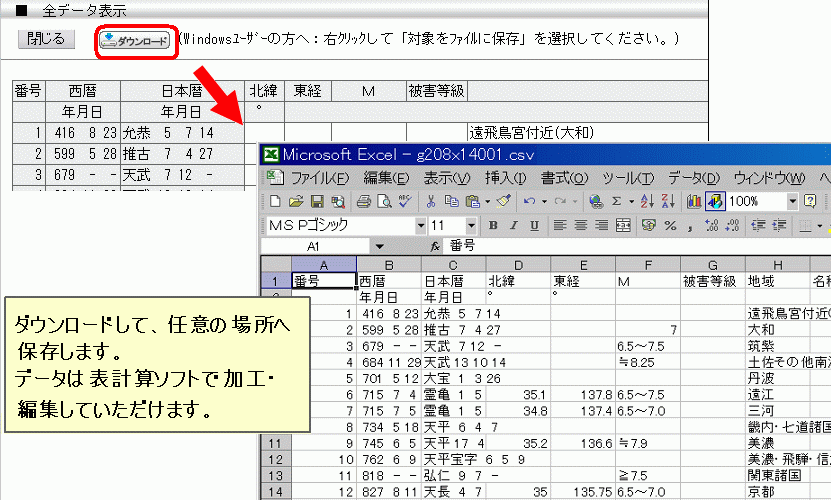Open the zoom 100% dropdown
Screen dimensions: 831x500
792,201
